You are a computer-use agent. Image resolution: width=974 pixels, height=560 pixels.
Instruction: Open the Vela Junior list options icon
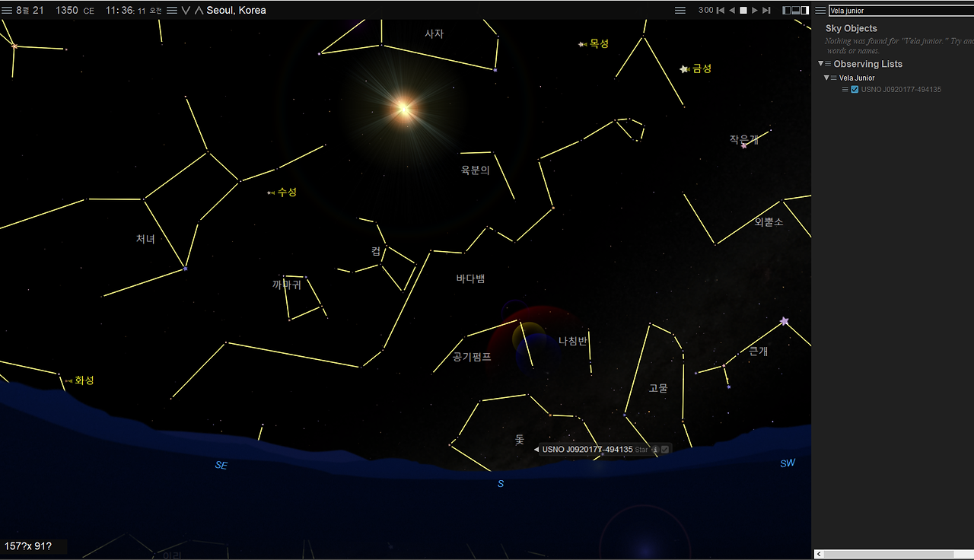834,78
